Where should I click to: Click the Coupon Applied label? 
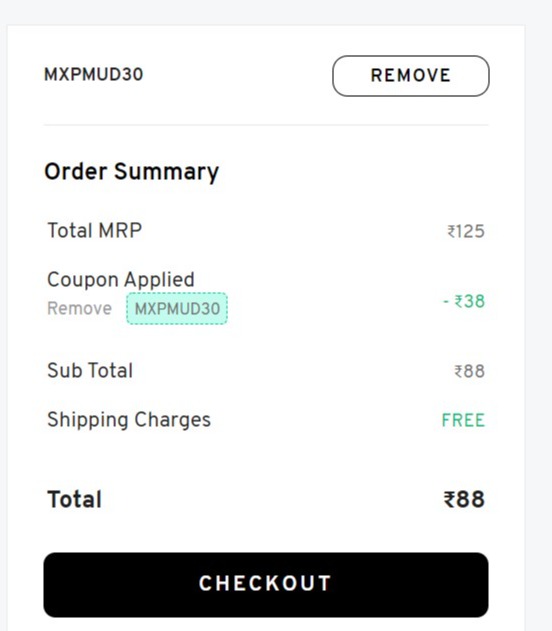tap(121, 280)
